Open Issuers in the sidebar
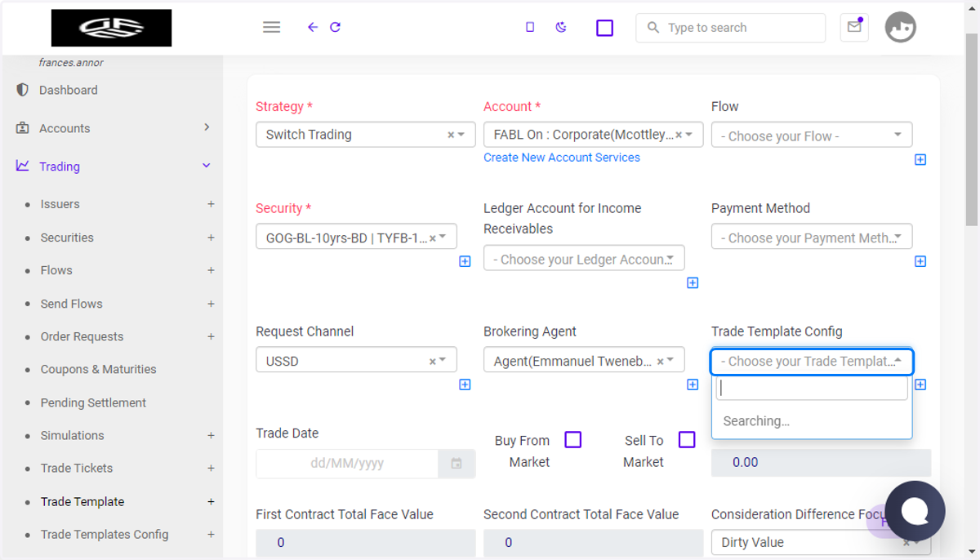 point(60,204)
